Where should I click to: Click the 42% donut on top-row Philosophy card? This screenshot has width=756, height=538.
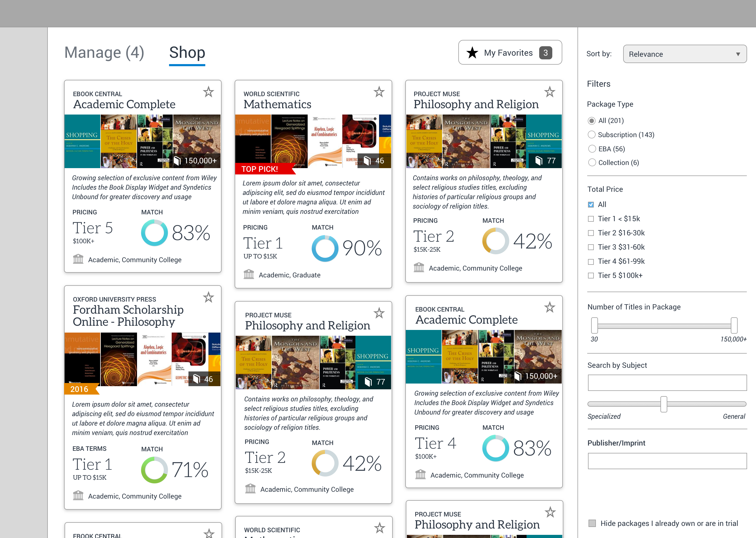tap(496, 241)
